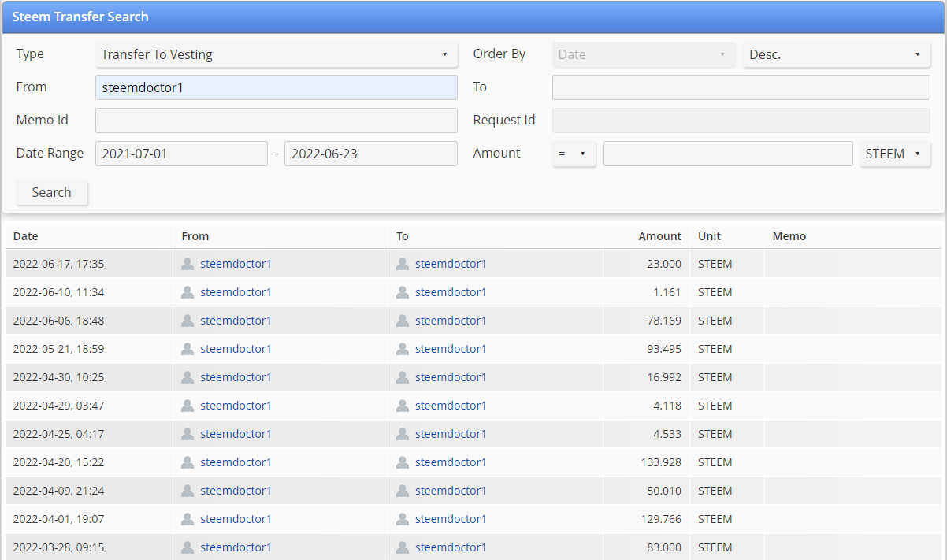Open From steemdoctor1 link in 2022-04-01 row

[236, 519]
